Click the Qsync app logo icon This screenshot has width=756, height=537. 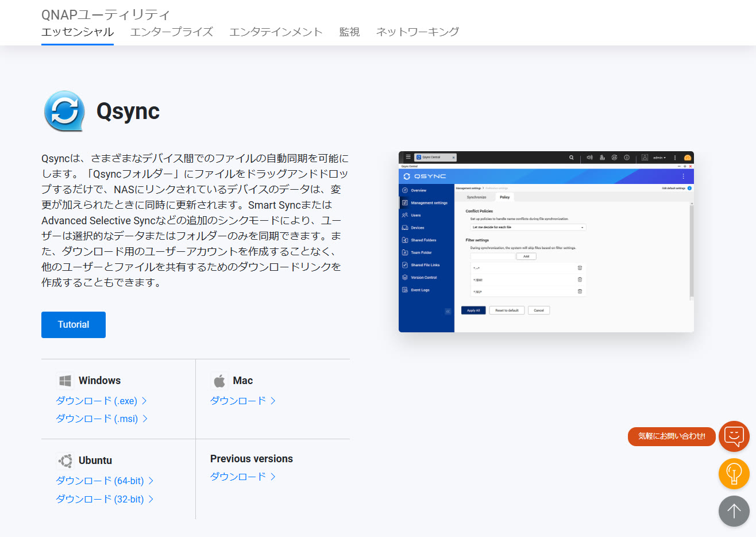point(64,111)
